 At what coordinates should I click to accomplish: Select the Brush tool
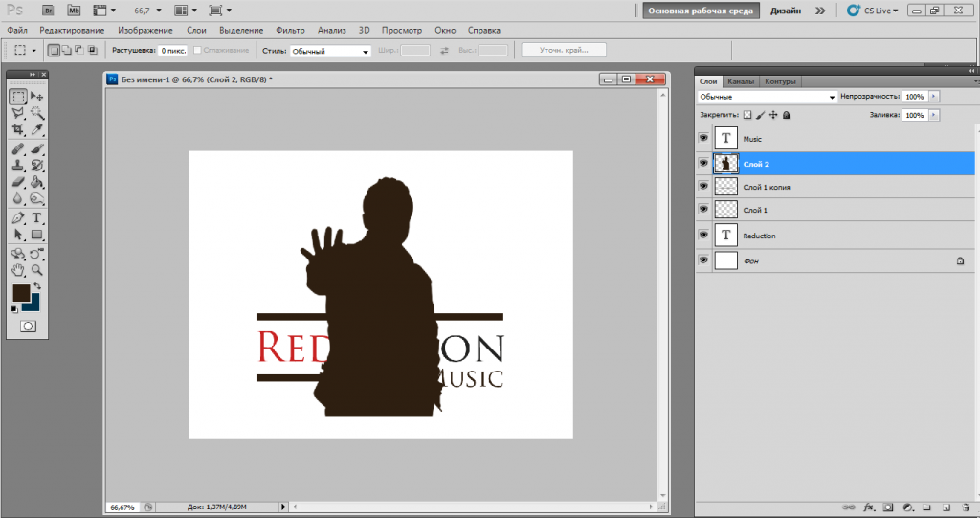tap(37, 149)
